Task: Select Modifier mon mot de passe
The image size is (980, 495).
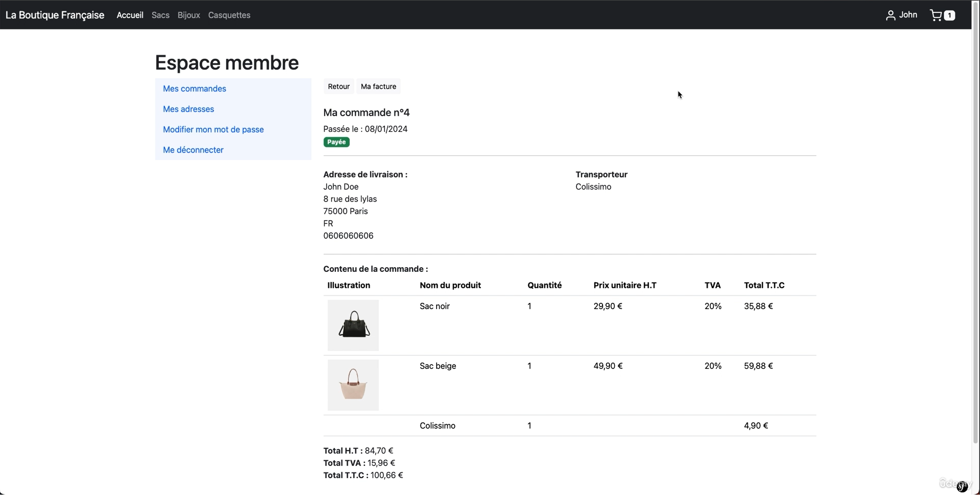Action: 213,129
